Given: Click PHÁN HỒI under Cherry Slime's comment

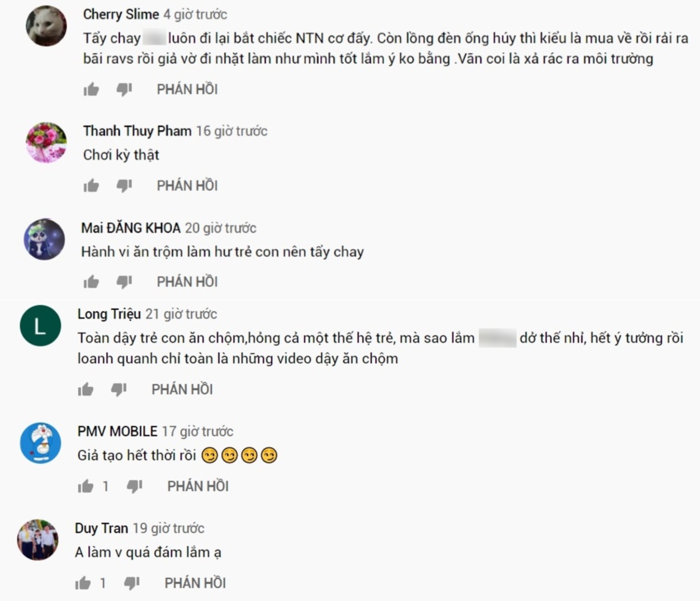Looking at the screenshot, I should coord(187,88).
